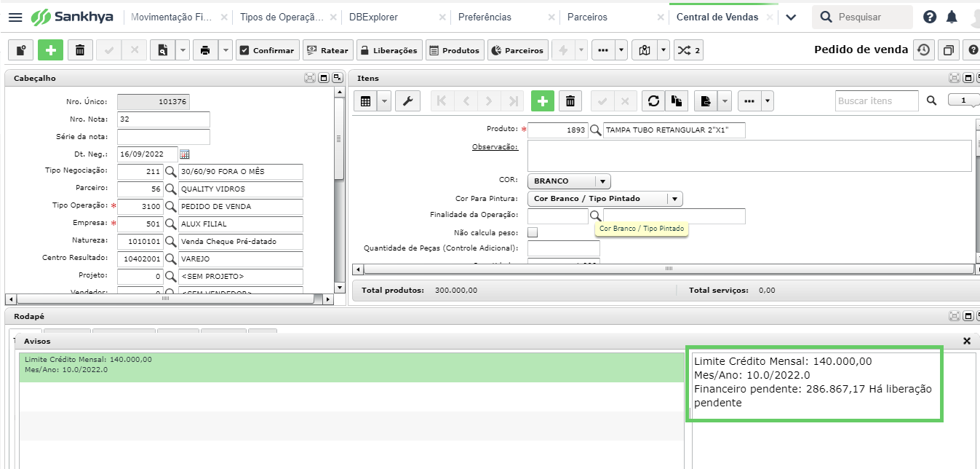Close the Avisos panel
980x469 pixels.
[967, 341]
